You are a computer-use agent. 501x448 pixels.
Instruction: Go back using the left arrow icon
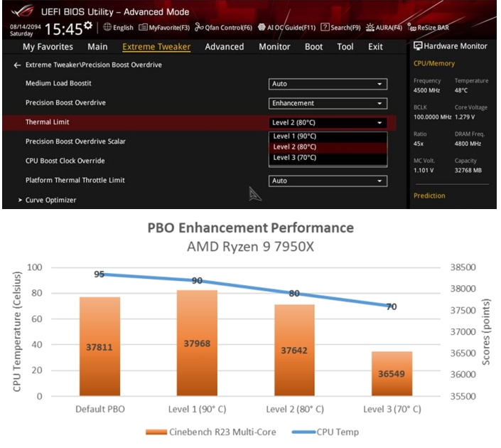[17, 65]
